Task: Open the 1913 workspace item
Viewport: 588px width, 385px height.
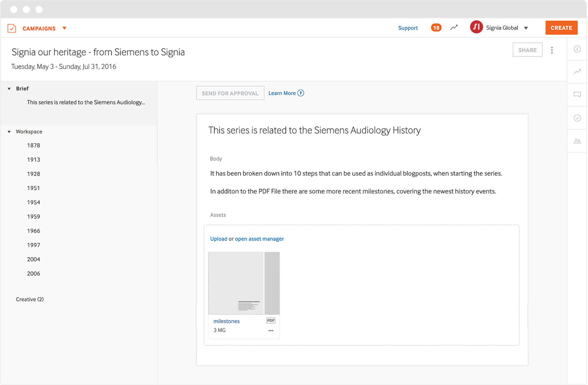Action: click(x=33, y=160)
